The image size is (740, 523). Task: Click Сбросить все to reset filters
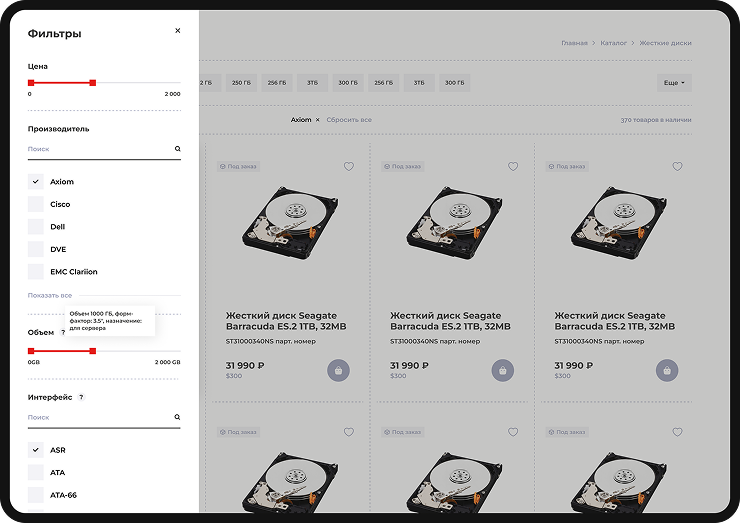click(x=349, y=120)
